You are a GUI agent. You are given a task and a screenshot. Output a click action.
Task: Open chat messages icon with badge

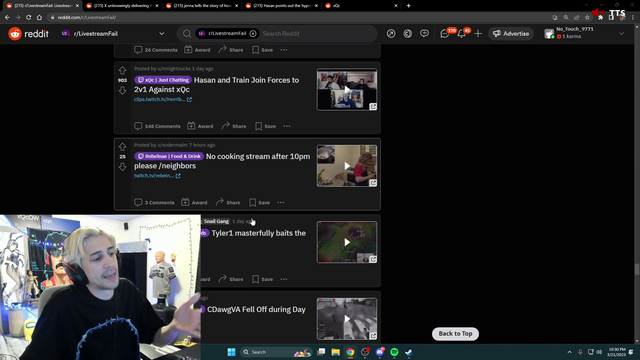coord(445,33)
